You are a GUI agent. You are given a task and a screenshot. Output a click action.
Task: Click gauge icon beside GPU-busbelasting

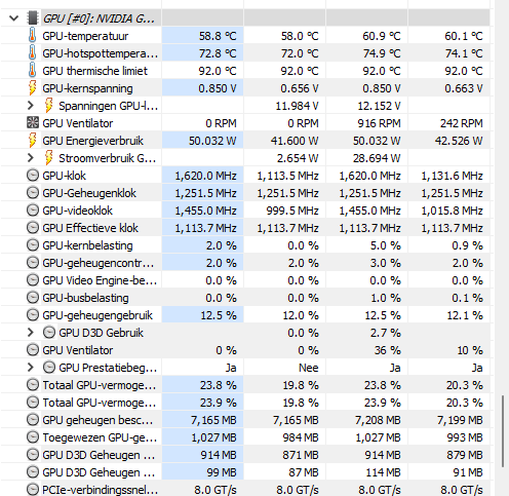click(x=32, y=298)
